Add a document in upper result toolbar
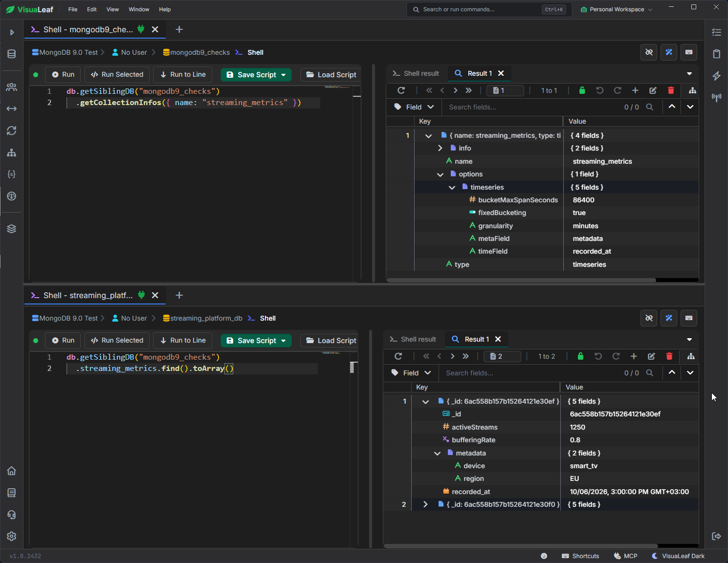 pos(635,90)
